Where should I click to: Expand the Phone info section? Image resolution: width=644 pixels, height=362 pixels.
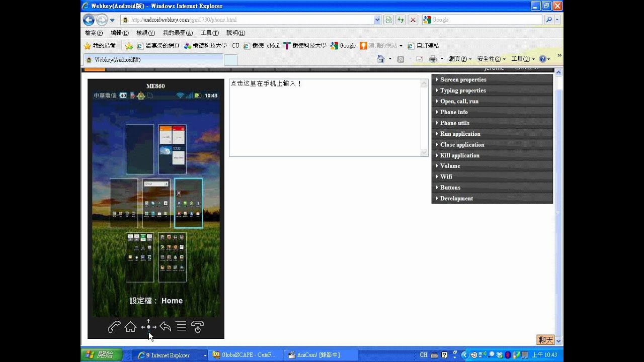492,112
